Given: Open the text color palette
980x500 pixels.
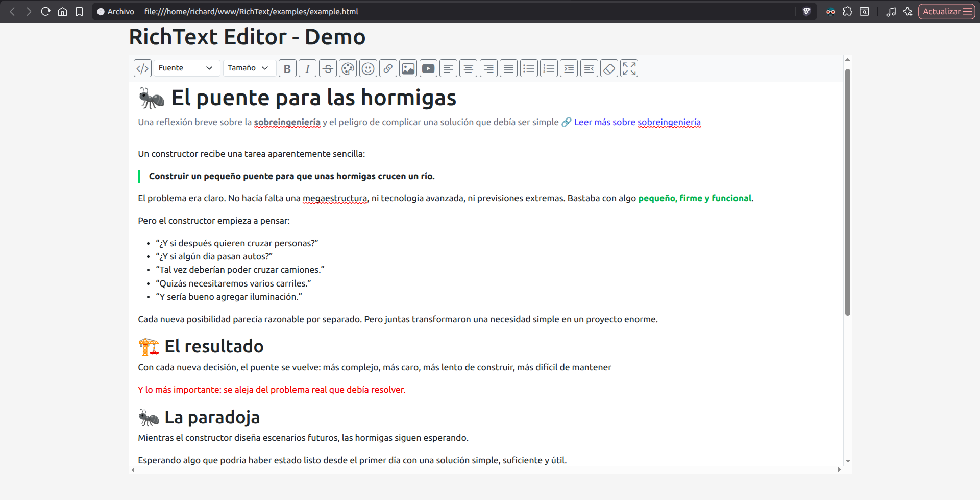Looking at the screenshot, I should 348,68.
